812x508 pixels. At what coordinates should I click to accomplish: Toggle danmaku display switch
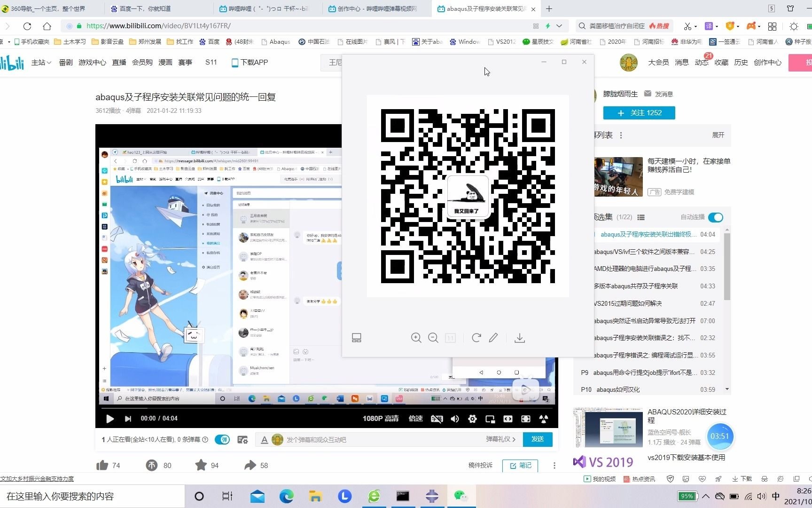pyautogui.click(x=222, y=439)
